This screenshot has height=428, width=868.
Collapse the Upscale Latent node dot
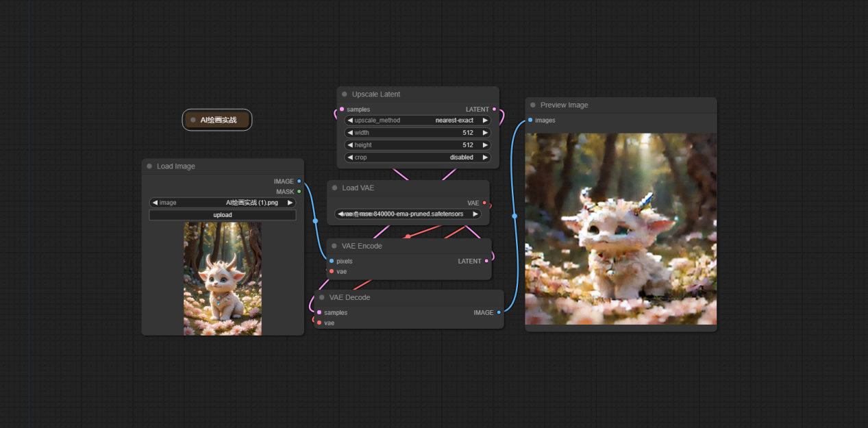tap(344, 95)
